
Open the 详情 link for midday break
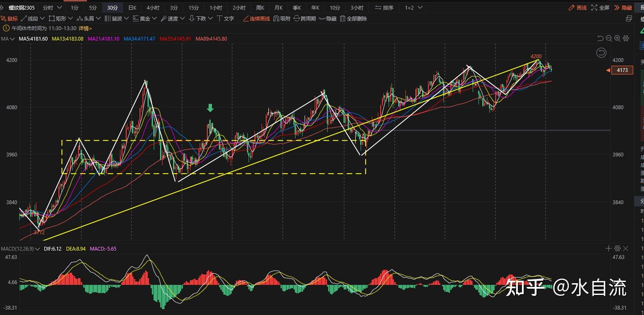click(x=85, y=28)
